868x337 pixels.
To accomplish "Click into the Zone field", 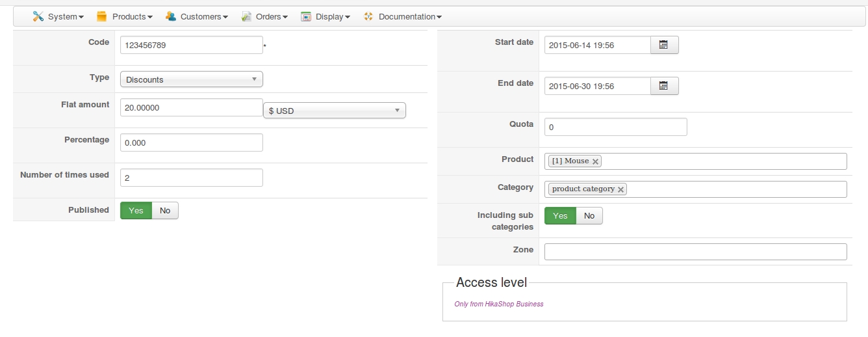I will [695, 252].
